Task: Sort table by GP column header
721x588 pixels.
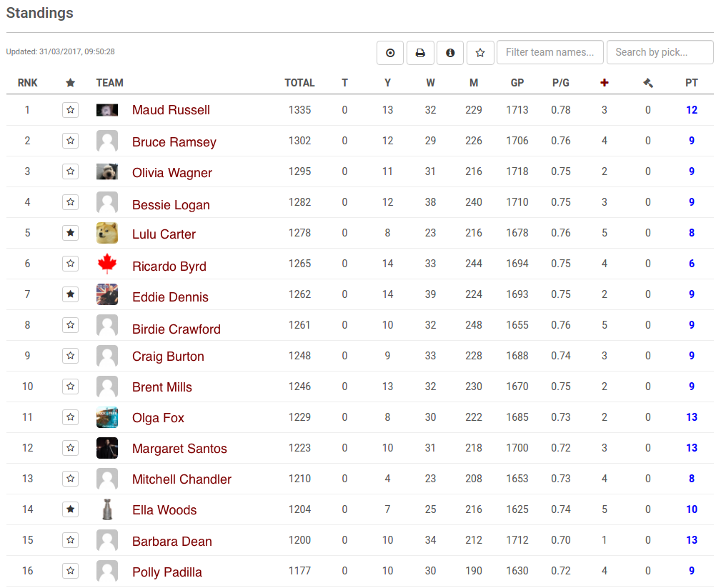Action: click(x=517, y=83)
